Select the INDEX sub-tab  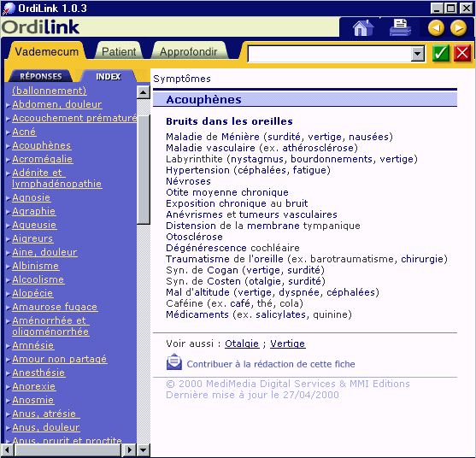(x=109, y=77)
